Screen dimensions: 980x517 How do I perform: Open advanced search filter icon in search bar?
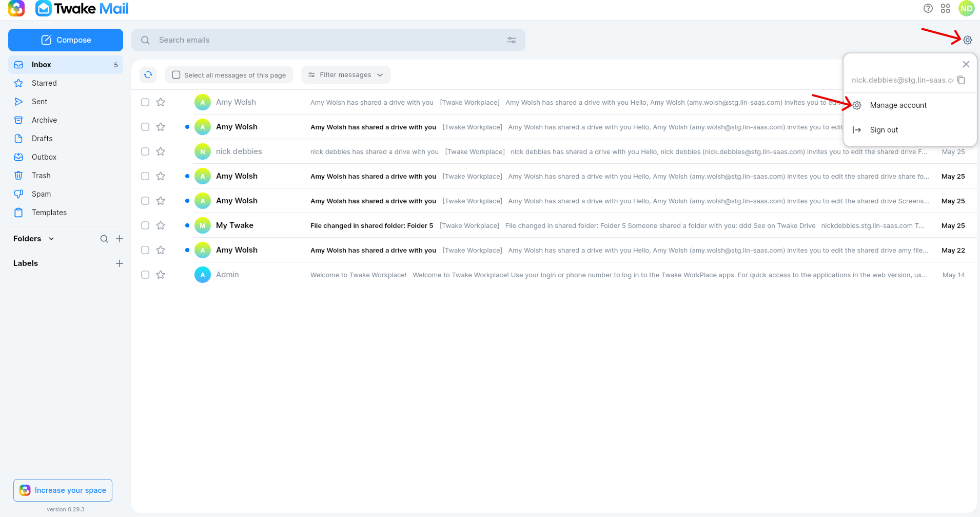(512, 40)
